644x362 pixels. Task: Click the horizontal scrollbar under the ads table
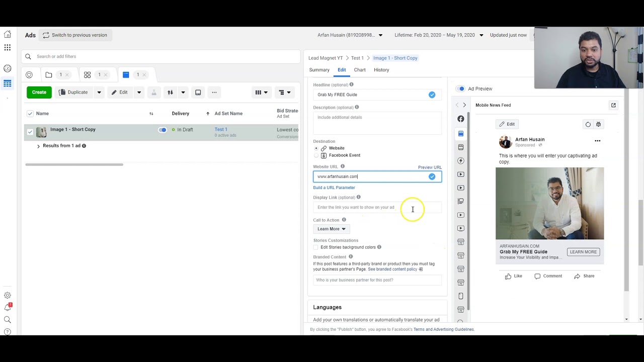74,164
